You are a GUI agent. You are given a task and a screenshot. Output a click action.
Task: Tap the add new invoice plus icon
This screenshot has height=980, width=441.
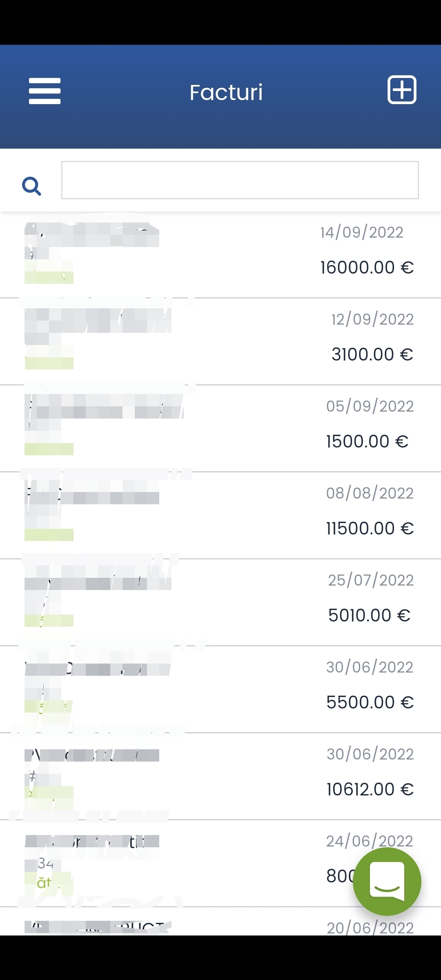tap(401, 90)
